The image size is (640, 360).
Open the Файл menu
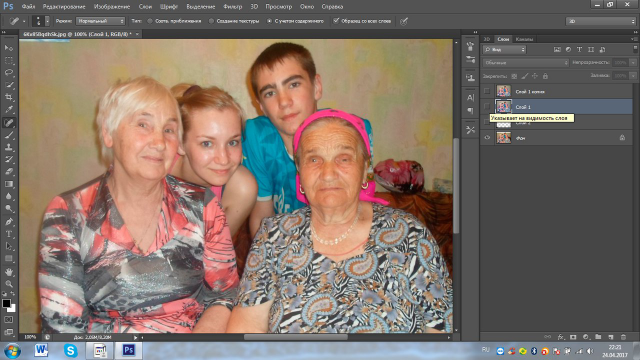click(28, 7)
